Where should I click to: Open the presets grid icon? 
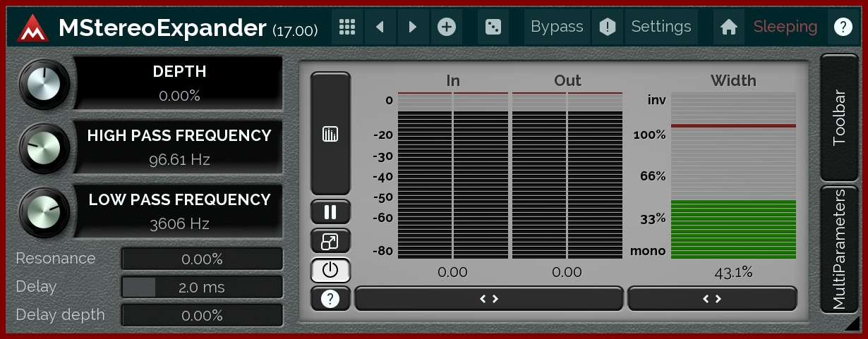[x=346, y=27]
